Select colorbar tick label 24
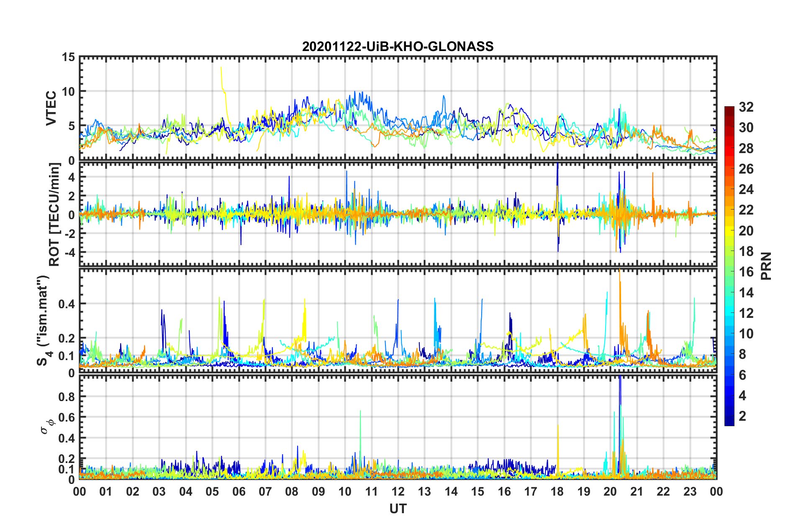796x532 pixels. pyautogui.click(x=746, y=189)
